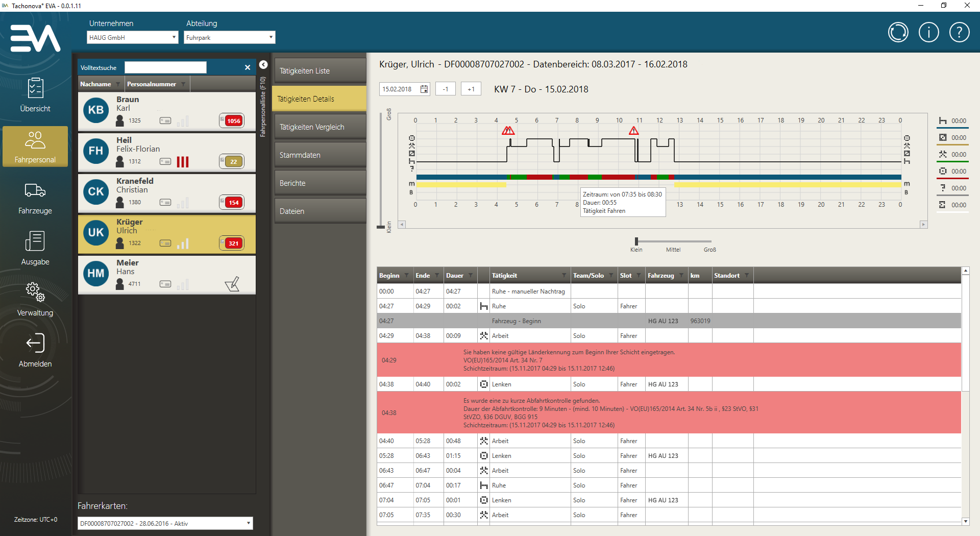Screen dimensions: 980x536
Task: Clear the Volltextsuche with X button
Action: (x=248, y=67)
